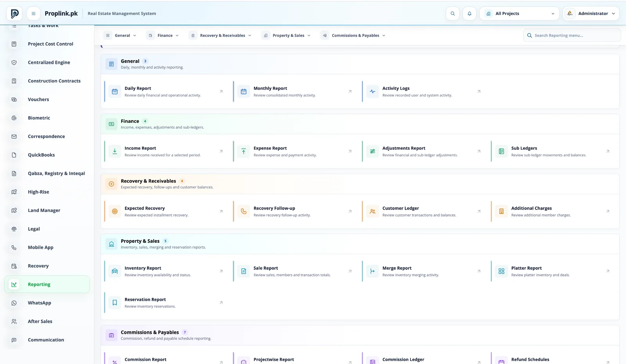Toggle the hamburger sidebar menu button
The image size is (626, 364).
(x=34, y=14)
